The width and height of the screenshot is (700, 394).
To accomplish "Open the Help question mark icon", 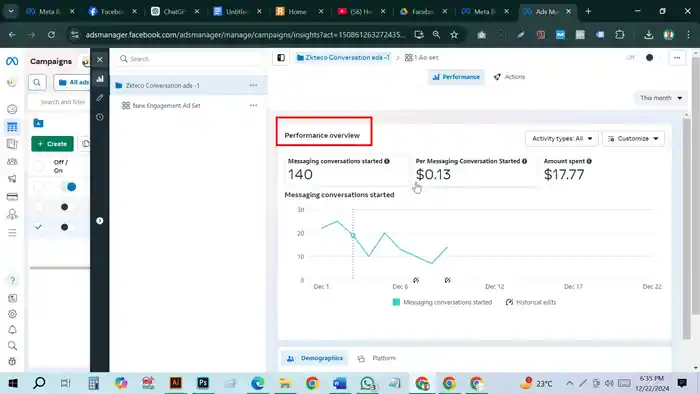I will click(x=12, y=281).
